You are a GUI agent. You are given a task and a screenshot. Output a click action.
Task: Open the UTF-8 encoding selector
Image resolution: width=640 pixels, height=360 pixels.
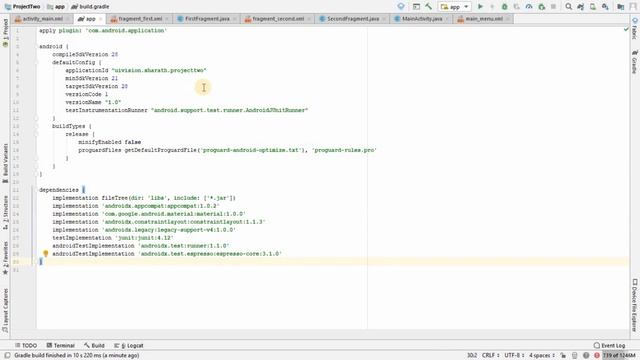[x=513, y=356]
